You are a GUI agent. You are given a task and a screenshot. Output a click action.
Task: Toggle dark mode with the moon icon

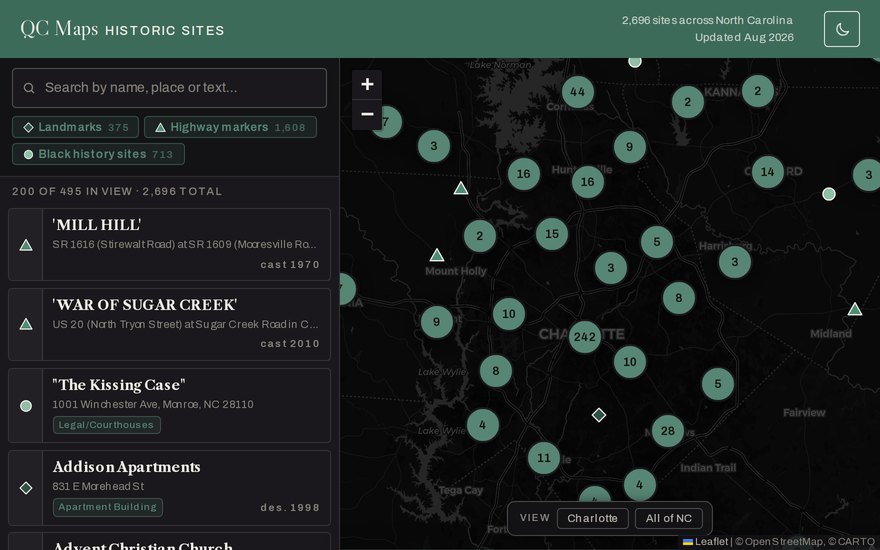(841, 29)
